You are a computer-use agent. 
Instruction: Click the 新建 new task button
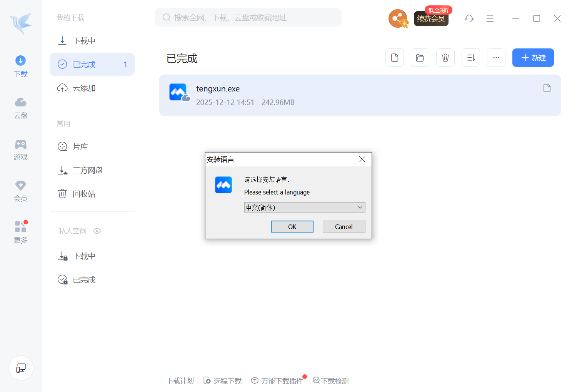533,58
